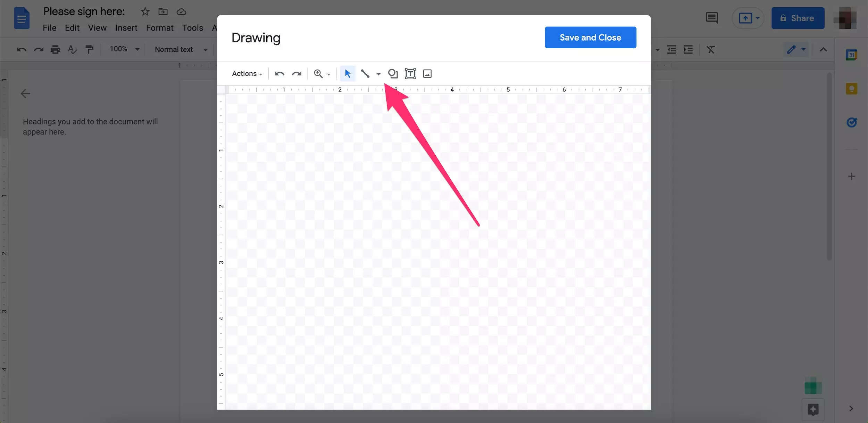Select the Select/pointer tool
868x423 pixels.
pos(347,73)
